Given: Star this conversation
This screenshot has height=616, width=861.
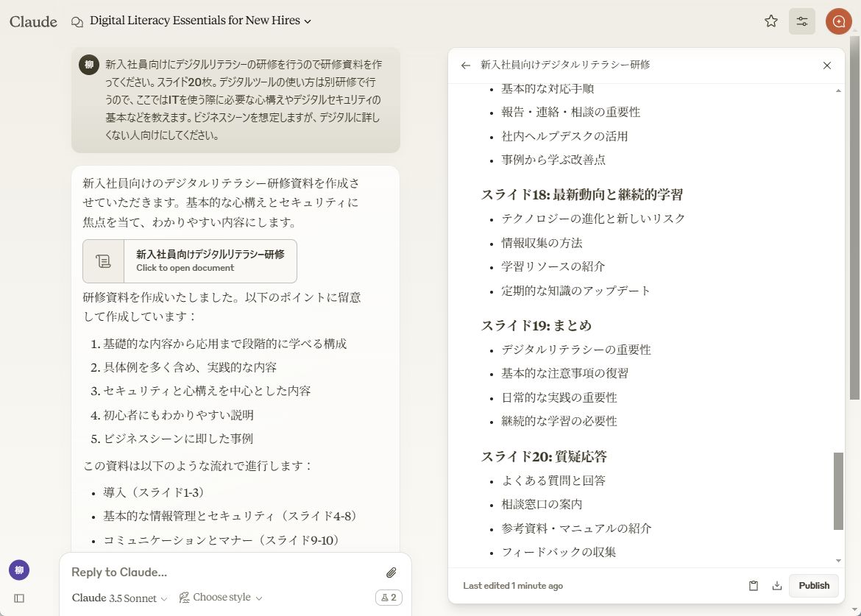Looking at the screenshot, I should tap(771, 21).
